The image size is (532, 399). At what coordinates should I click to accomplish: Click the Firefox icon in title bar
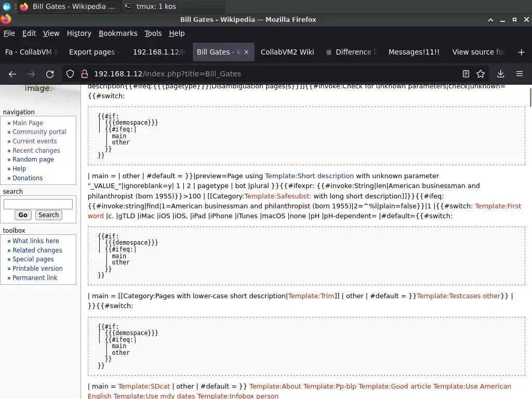[6, 19]
